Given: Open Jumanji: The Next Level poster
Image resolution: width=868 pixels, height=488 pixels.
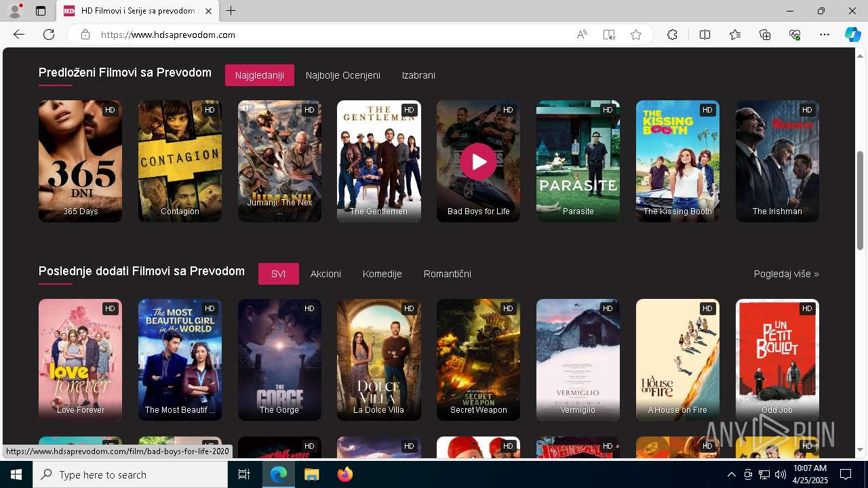Looking at the screenshot, I should (x=279, y=161).
